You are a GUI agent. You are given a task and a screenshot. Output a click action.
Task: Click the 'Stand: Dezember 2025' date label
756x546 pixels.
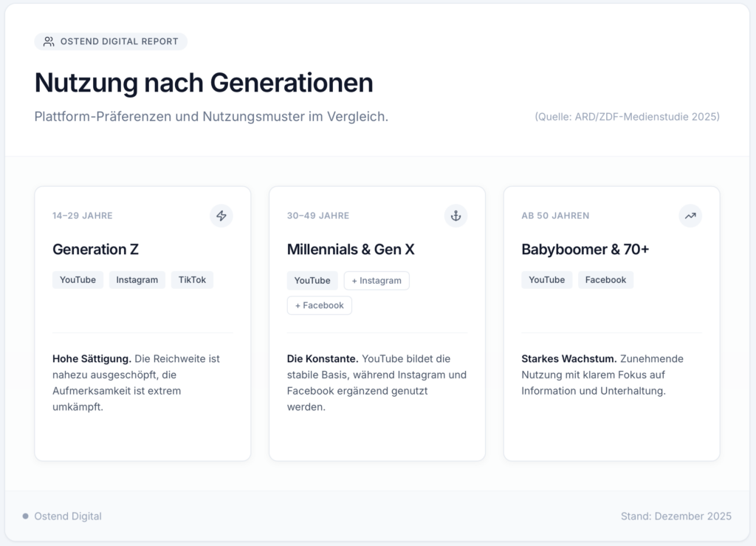point(676,516)
